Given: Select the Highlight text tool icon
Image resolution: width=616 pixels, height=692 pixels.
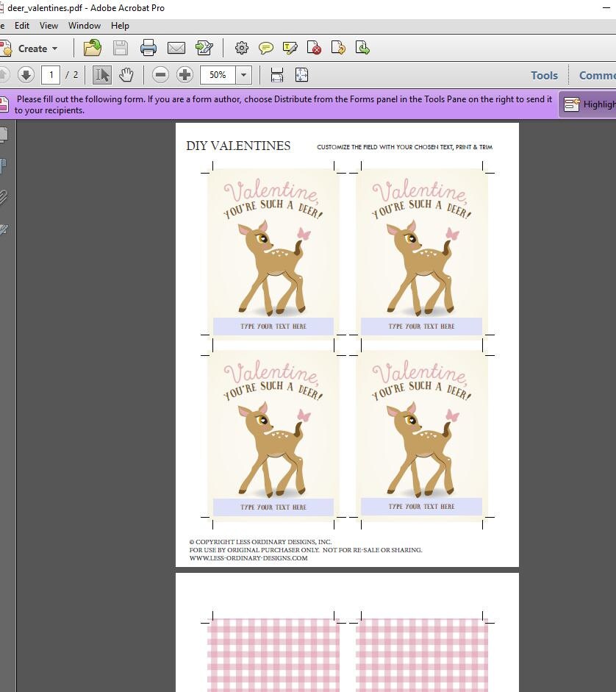Looking at the screenshot, I should [290, 48].
